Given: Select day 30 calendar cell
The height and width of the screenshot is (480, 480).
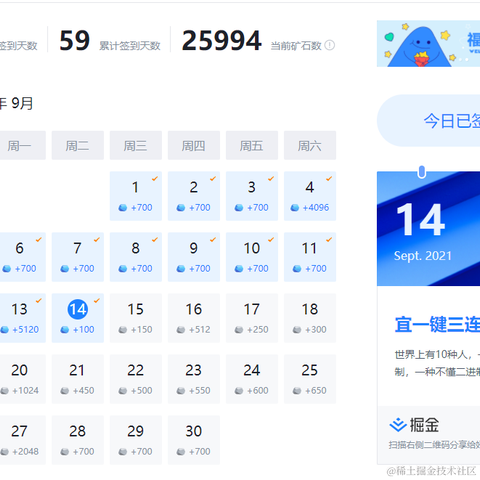Looking at the screenshot, I should tap(194, 440).
